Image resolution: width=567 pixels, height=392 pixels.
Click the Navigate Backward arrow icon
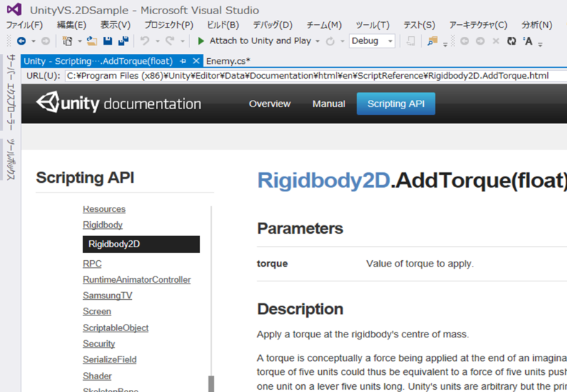pos(21,41)
